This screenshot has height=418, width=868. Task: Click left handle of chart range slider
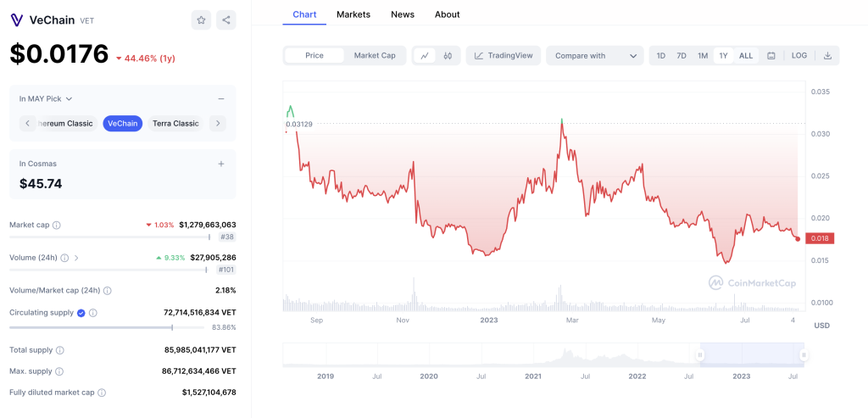click(700, 355)
